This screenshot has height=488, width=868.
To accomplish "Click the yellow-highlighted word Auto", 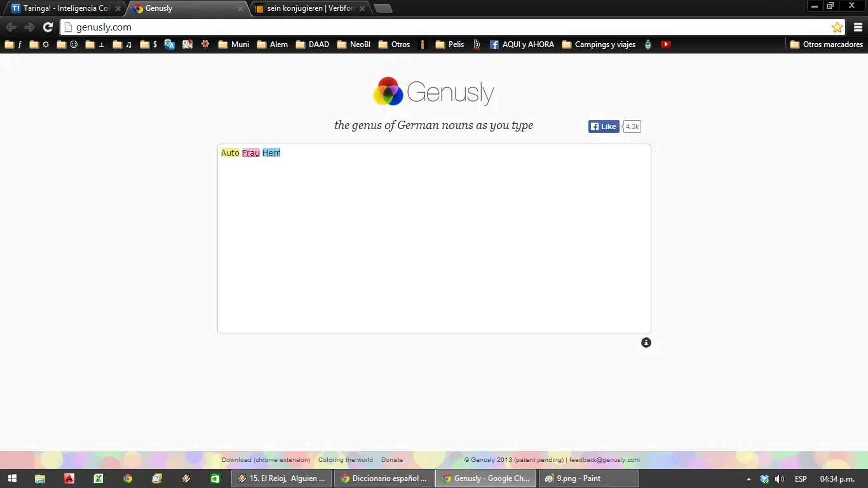I will pyautogui.click(x=230, y=153).
